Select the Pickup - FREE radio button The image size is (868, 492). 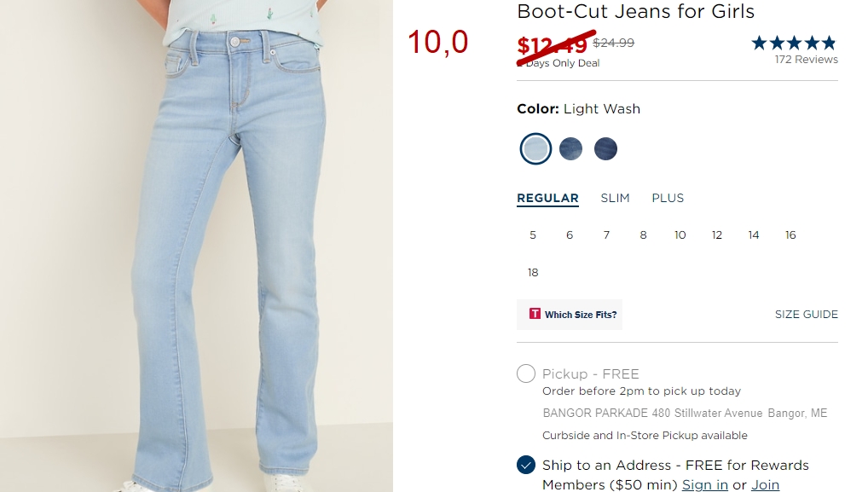coord(526,373)
